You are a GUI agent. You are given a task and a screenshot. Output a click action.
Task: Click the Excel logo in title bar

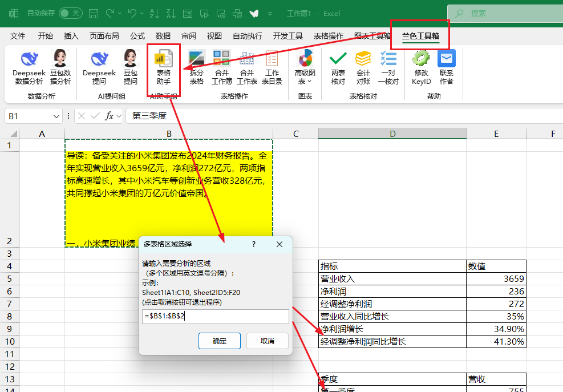point(14,14)
